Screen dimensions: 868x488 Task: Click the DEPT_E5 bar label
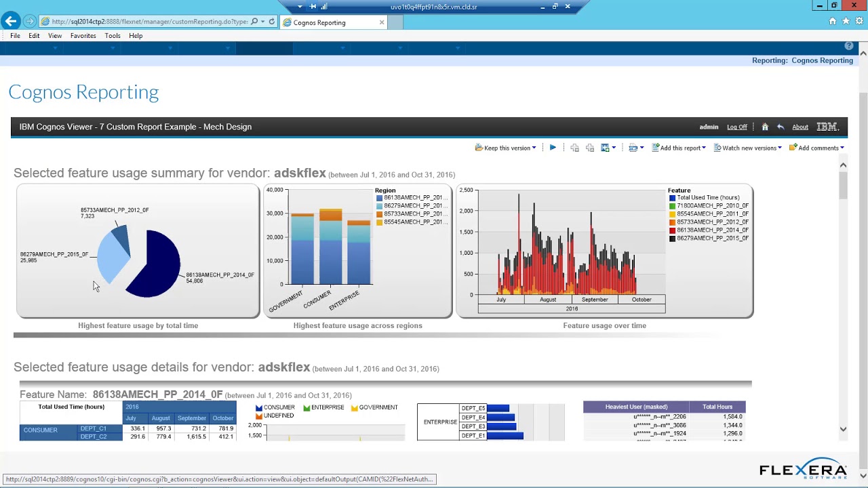[x=473, y=408]
